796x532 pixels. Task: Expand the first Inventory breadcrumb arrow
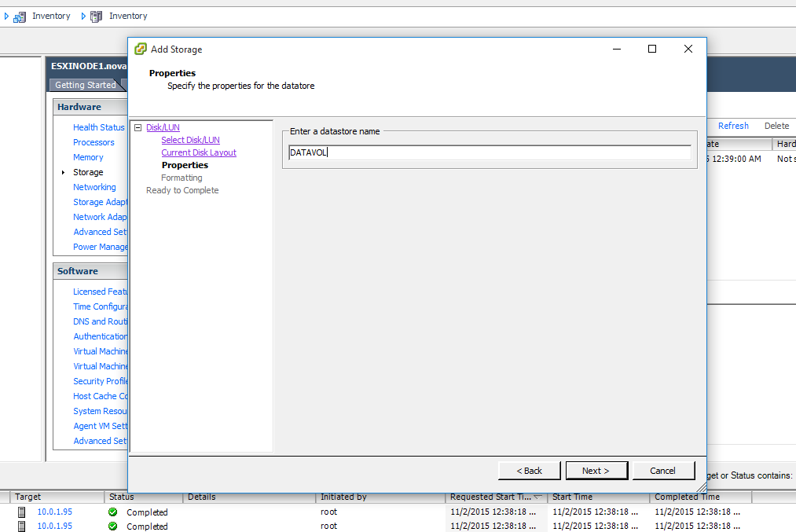[x=6, y=17]
